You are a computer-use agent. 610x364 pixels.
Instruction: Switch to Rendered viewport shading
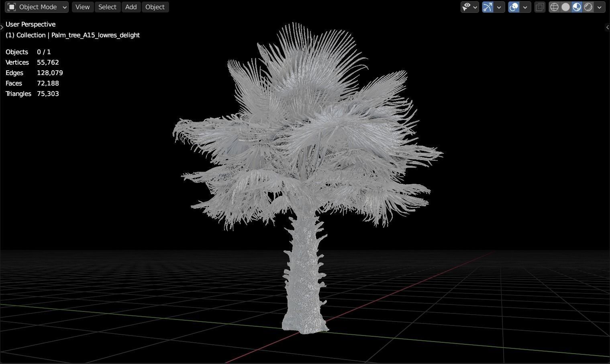[x=588, y=7]
